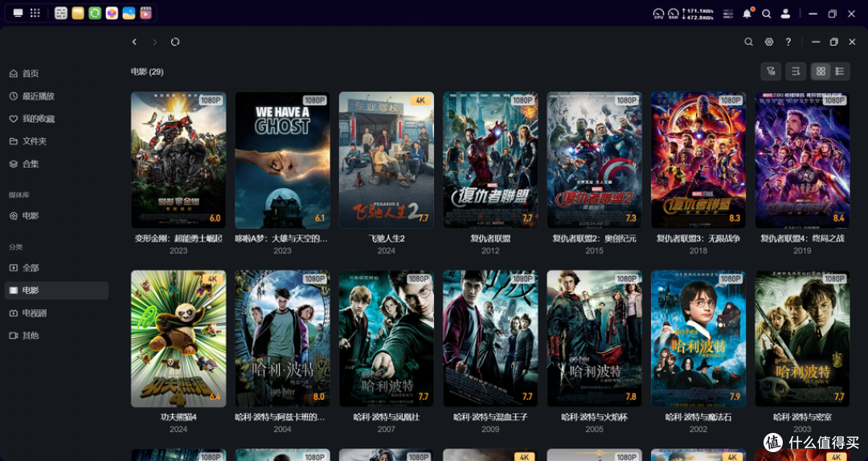This screenshot has height=461, width=868.
Task: Open the 2012 复仇者联盟 poster
Action: coord(490,160)
